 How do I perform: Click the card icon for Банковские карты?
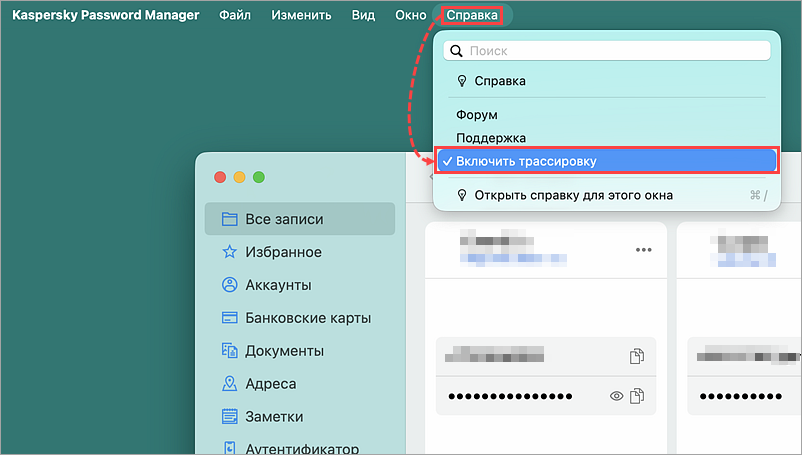229,317
